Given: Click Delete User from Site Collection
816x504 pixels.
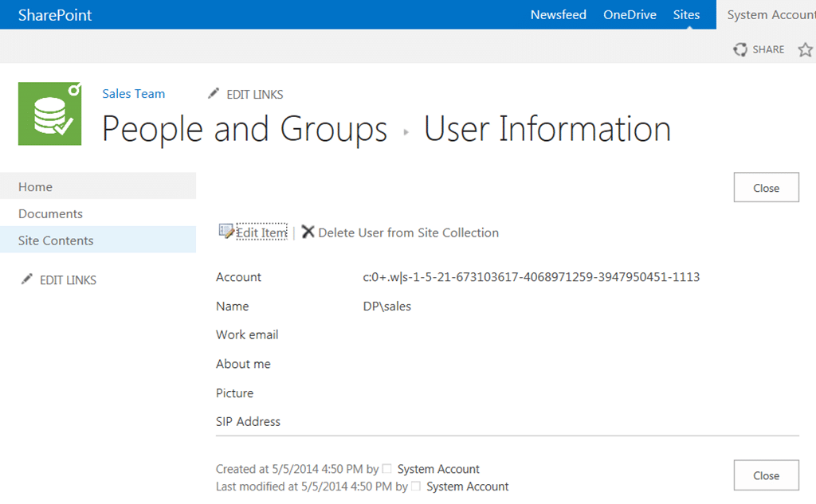Looking at the screenshot, I should (x=408, y=232).
